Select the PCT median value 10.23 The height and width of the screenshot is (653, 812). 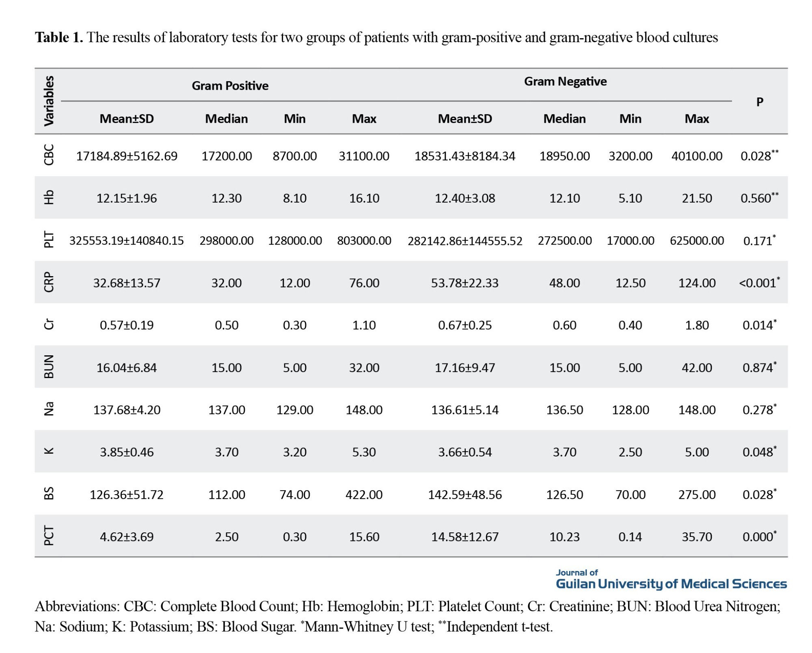[564, 536]
